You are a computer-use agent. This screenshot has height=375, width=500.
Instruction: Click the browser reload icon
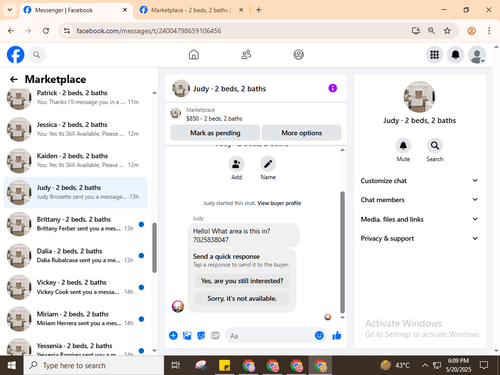pos(46,31)
